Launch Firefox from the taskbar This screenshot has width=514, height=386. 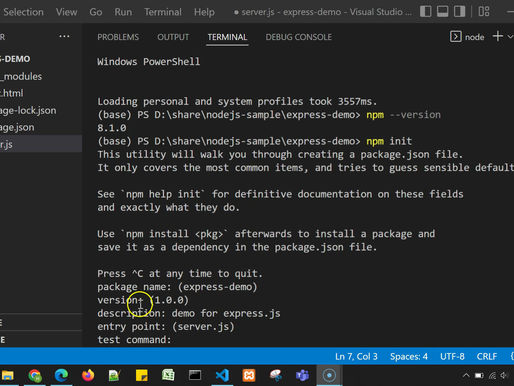pyautogui.click(x=88, y=376)
